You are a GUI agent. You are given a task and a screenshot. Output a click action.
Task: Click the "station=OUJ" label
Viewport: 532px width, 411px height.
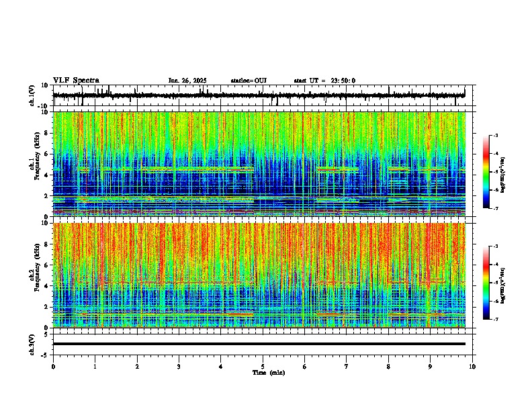(249, 81)
